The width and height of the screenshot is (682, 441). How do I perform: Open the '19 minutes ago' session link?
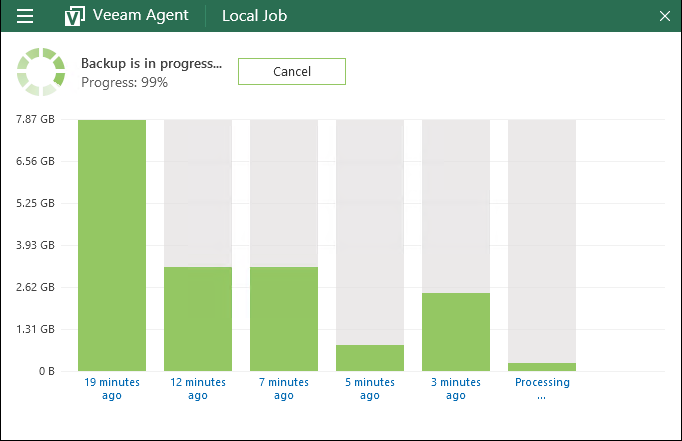click(112, 388)
